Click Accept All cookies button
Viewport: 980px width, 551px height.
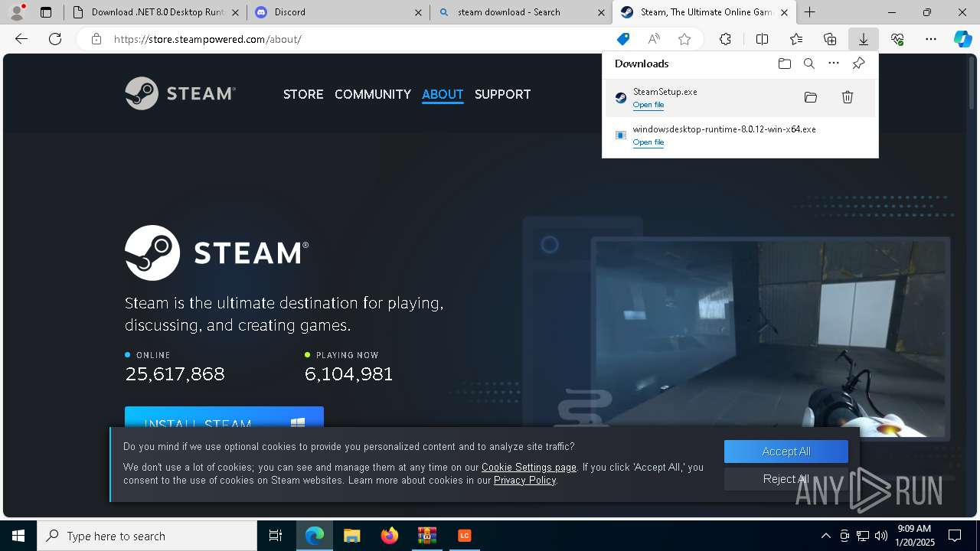[x=786, y=452]
